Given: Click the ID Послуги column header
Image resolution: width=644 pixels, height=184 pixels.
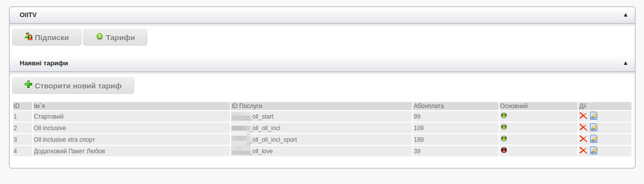Looking at the screenshot, I should [247, 106].
